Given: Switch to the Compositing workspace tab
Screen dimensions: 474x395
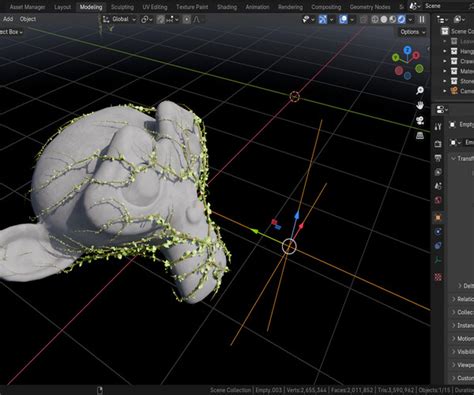Looking at the screenshot, I should [x=326, y=7].
